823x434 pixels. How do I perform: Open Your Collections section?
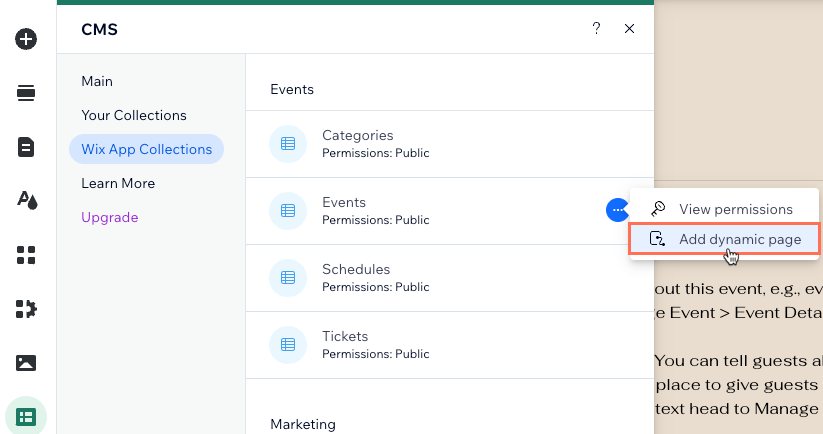tap(134, 115)
